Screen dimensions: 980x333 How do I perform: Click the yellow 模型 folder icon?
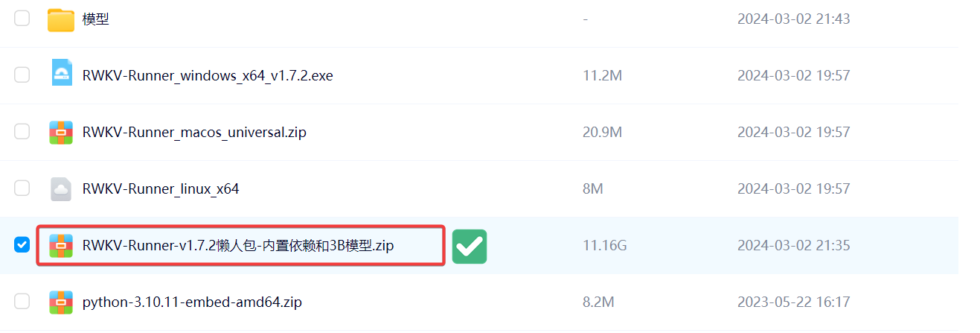[61, 19]
